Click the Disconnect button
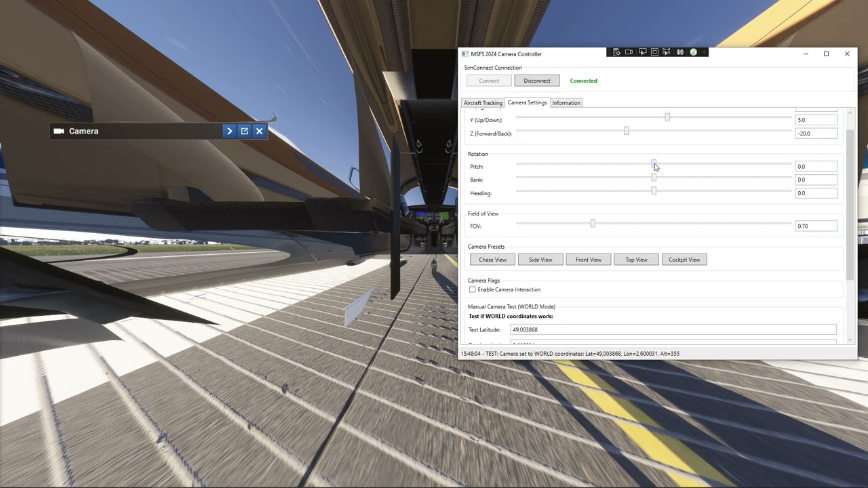The width and height of the screenshot is (868, 488). 537,81
